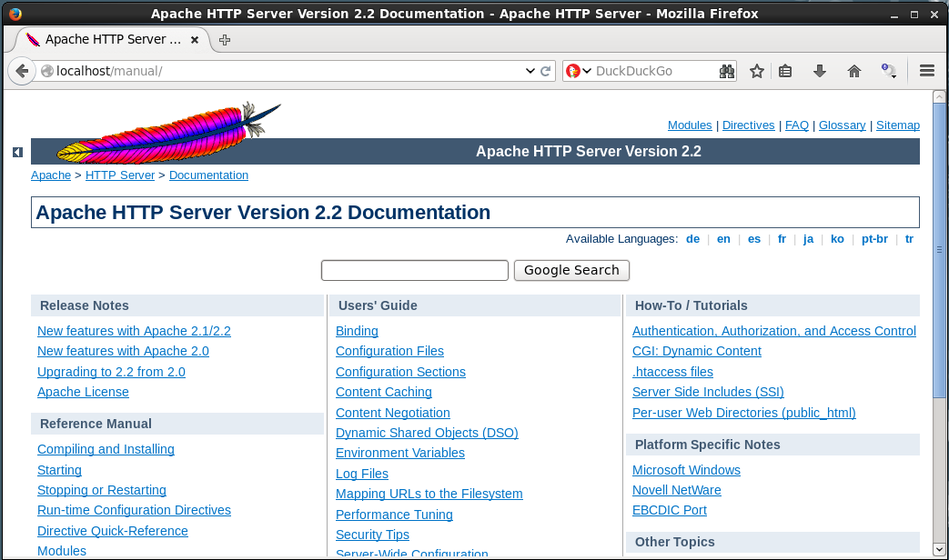Reload the page with the refresh icon
Image resolution: width=949 pixels, height=560 pixels.
click(546, 71)
